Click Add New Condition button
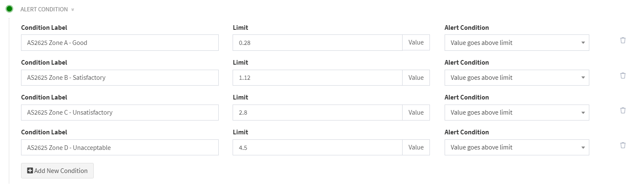644x186 pixels. point(57,171)
